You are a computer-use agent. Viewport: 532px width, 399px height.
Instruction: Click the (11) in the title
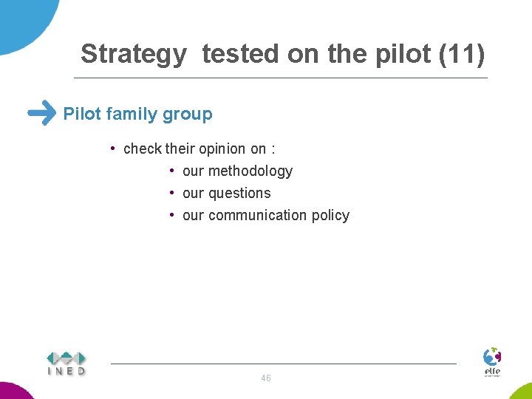click(x=462, y=54)
